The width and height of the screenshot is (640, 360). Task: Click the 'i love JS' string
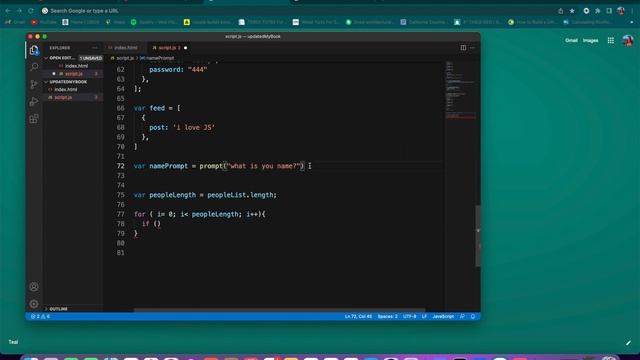click(194, 127)
